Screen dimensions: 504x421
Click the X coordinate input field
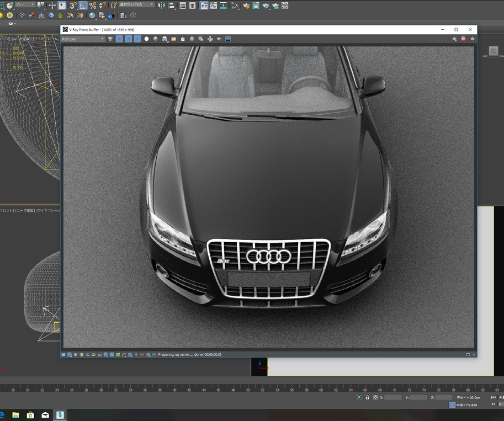[393, 397]
